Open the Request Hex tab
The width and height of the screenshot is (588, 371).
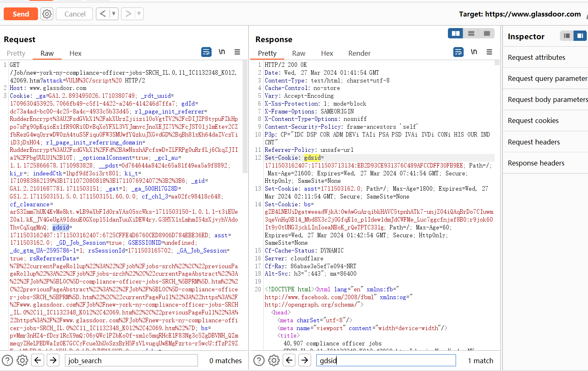(76, 53)
